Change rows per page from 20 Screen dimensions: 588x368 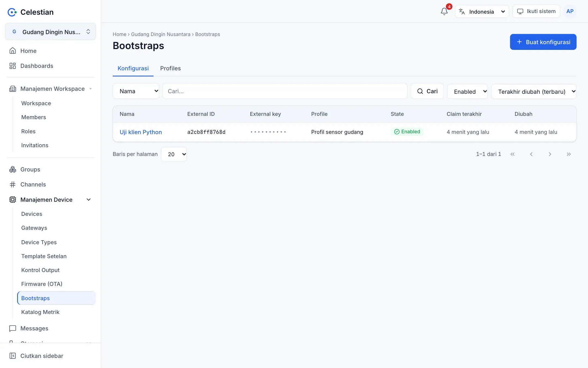coord(174,154)
